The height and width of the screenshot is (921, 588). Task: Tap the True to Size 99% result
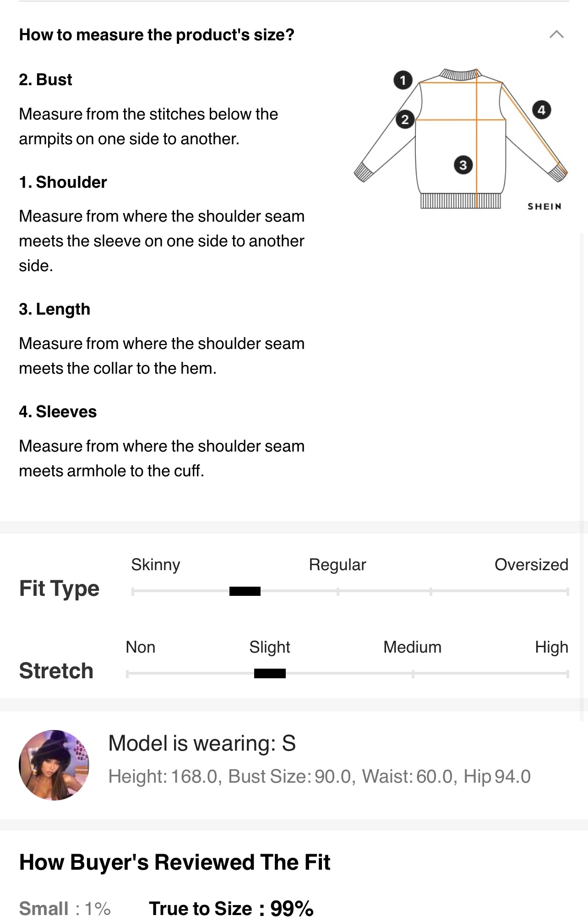231,908
